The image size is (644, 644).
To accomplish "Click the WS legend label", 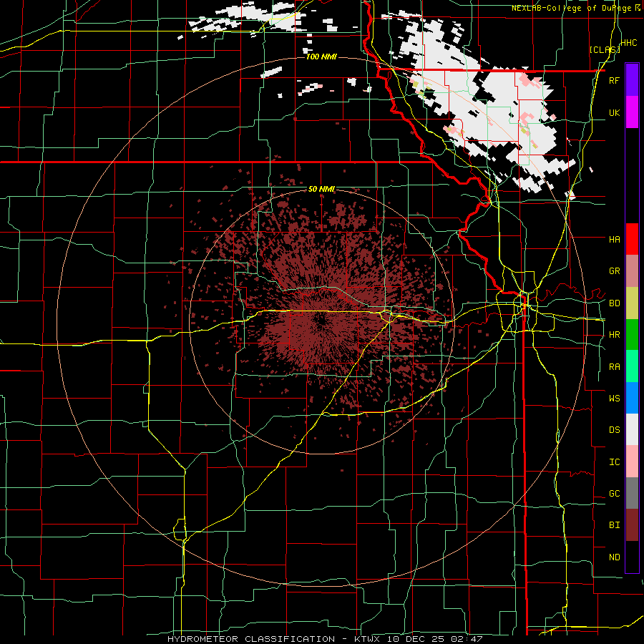I will click(x=614, y=398).
